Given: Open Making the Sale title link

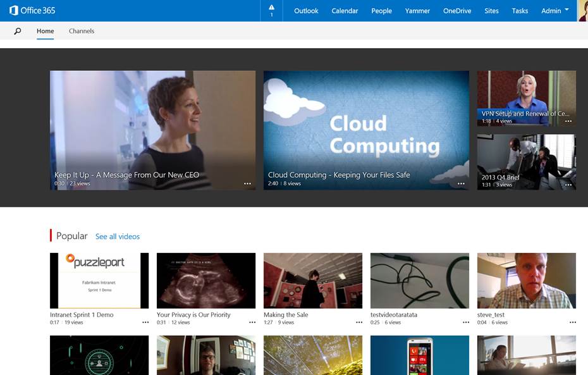Looking at the screenshot, I should coord(286,315).
